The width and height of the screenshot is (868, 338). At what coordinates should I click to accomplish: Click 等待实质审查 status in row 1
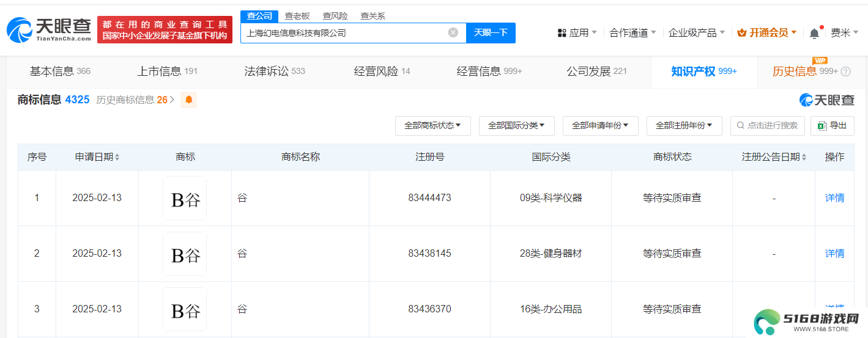[672, 198]
